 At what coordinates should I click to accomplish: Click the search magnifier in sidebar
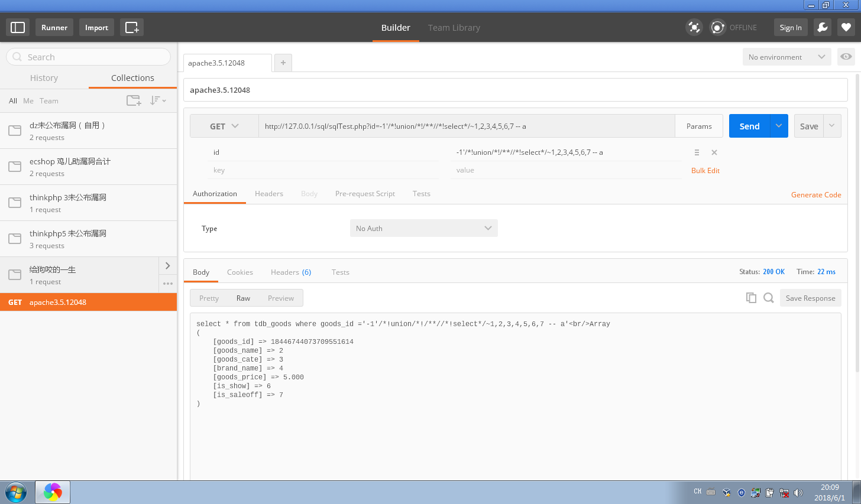(17, 57)
